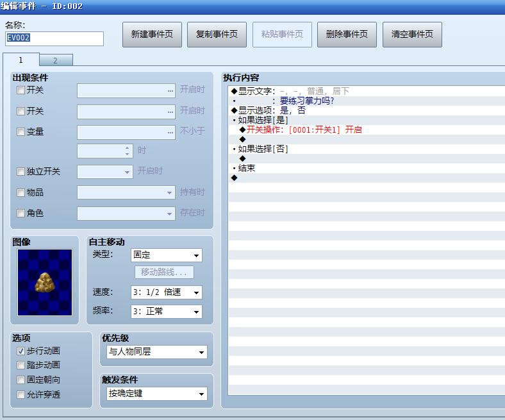Enable the 角色 condition checkbox
The height and width of the screenshot is (420, 505).
(x=21, y=213)
